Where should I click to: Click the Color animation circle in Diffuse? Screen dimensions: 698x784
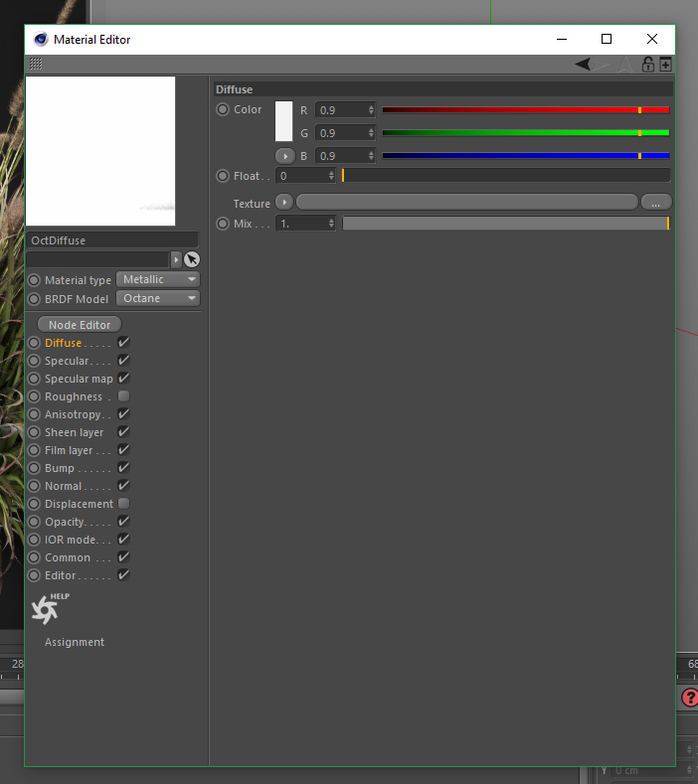tap(223, 109)
